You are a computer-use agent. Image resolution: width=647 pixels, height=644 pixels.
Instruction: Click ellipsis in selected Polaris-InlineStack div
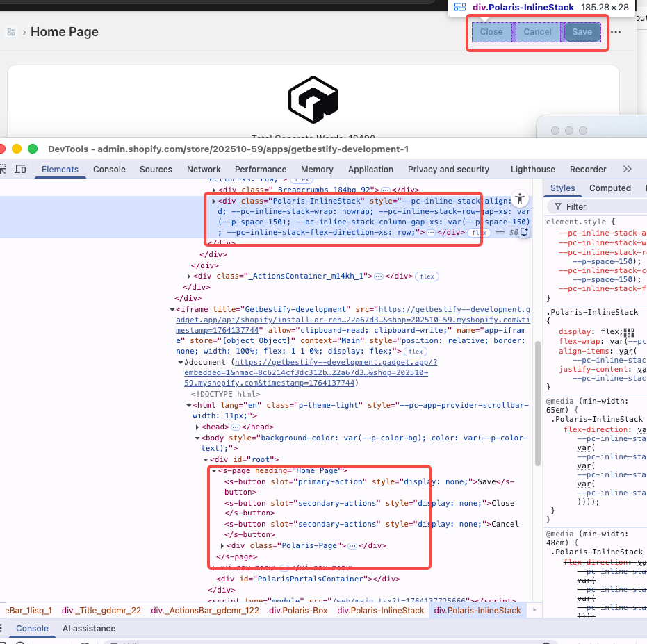[431, 233]
